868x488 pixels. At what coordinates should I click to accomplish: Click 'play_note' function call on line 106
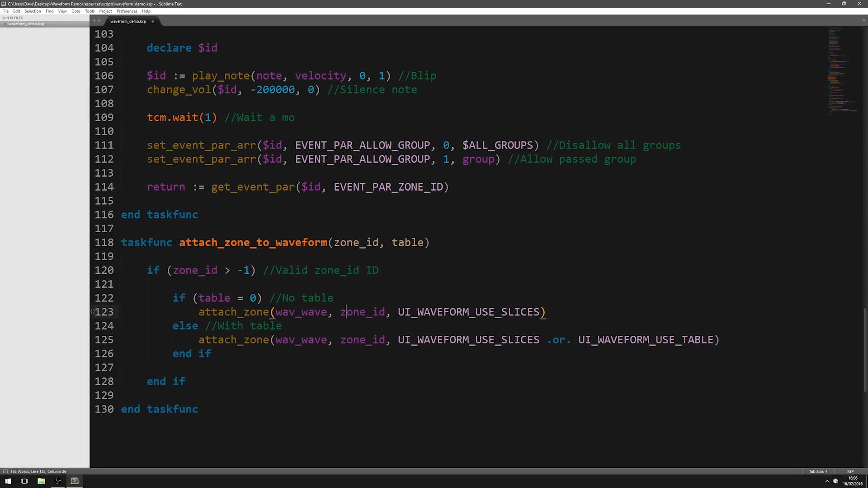coord(221,76)
